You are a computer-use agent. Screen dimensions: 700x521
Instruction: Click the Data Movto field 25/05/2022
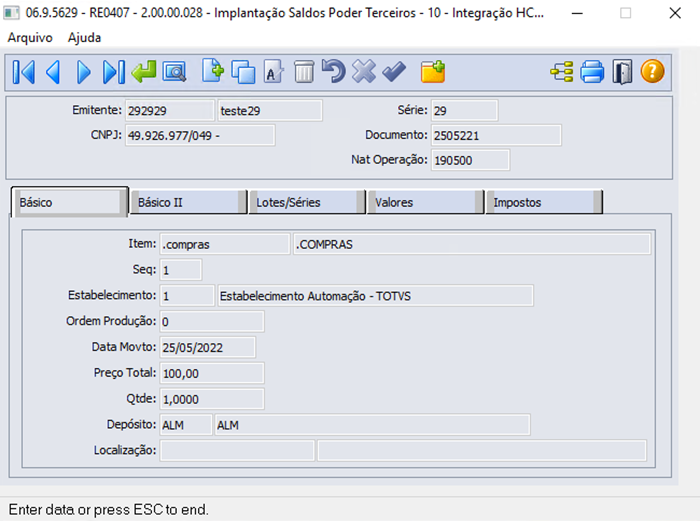coord(208,347)
